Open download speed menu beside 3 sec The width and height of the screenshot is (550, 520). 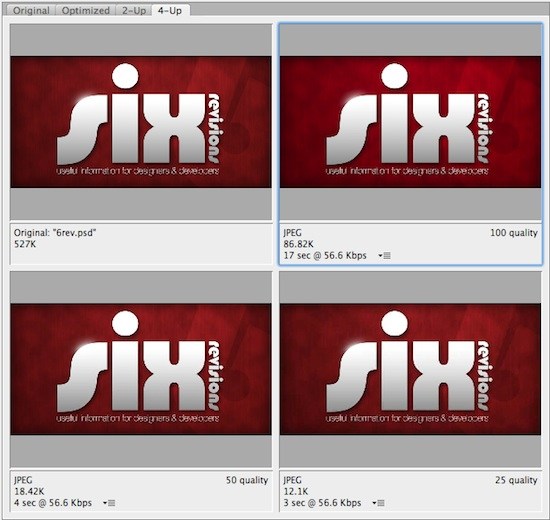378,503
